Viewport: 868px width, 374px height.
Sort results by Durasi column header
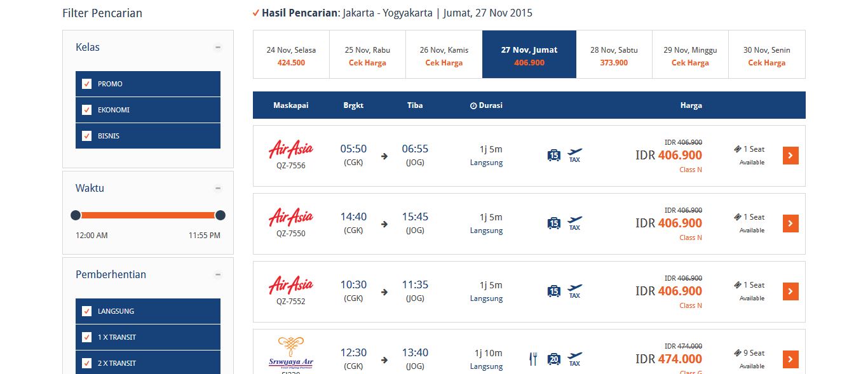tap(486, 105)
